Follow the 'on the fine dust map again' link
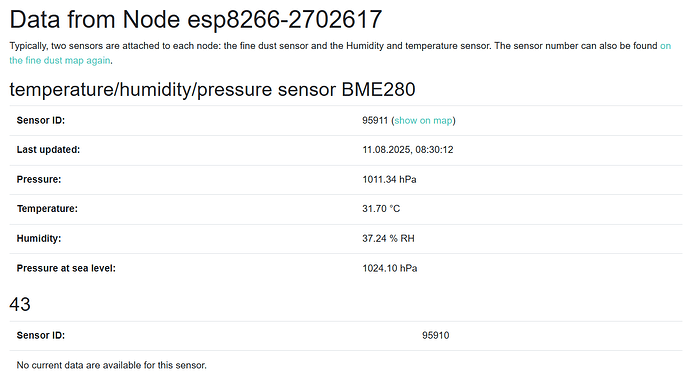This screenshot has height=376, width=690. click(60, 60)
